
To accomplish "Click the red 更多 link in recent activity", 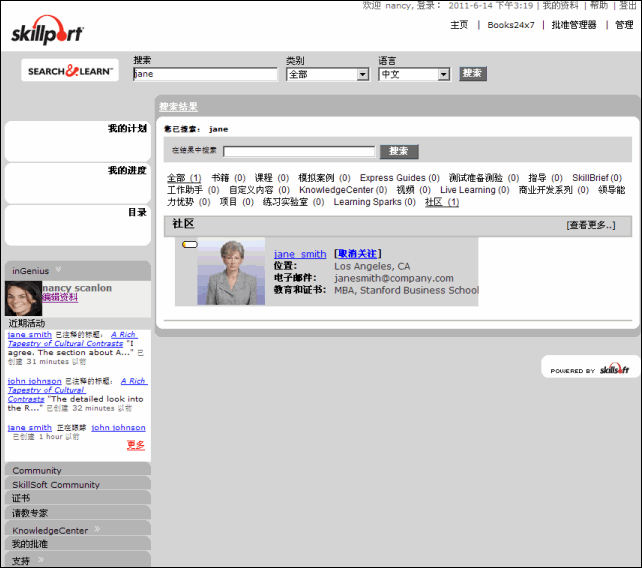I will 136,445.
